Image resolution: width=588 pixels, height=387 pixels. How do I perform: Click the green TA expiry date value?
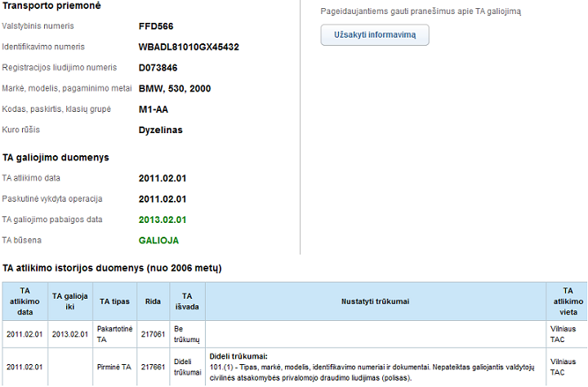[x=163, y=220]
